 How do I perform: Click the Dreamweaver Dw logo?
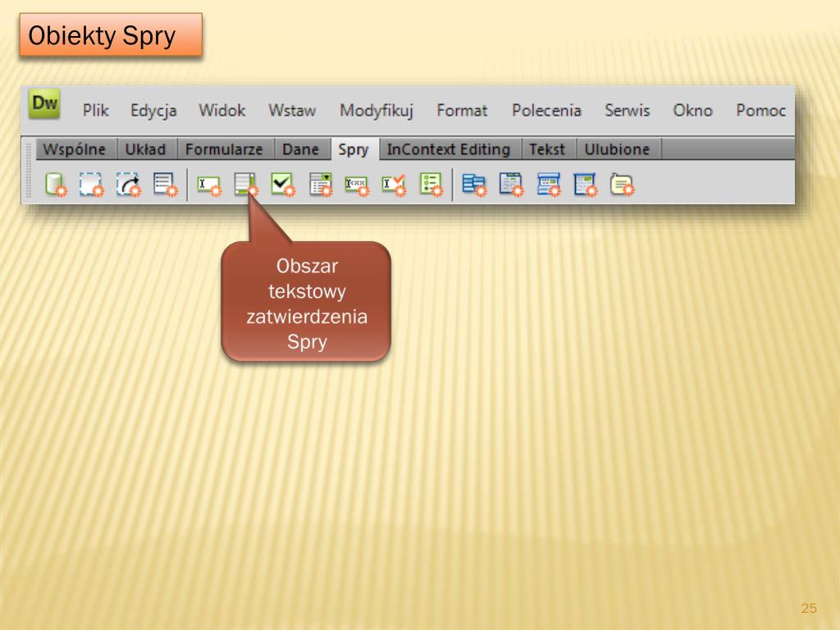tap(44, 103)
